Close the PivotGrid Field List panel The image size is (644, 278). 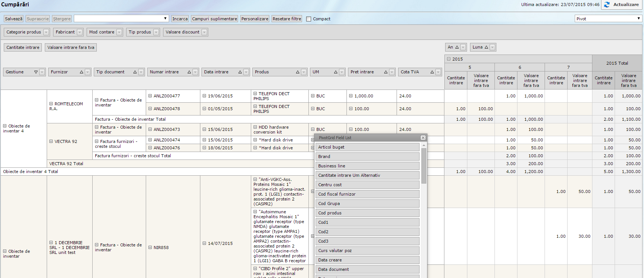[423, 138]
